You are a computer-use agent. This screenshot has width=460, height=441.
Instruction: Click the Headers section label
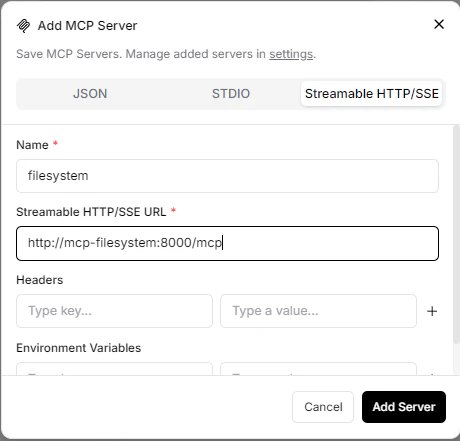[x=39, y=280]
